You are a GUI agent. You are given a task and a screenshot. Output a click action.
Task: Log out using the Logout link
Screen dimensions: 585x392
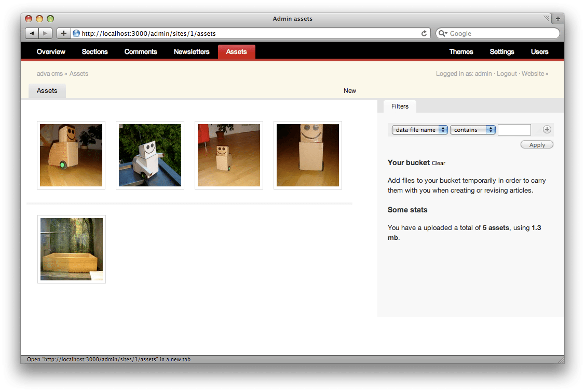[507, 74]
